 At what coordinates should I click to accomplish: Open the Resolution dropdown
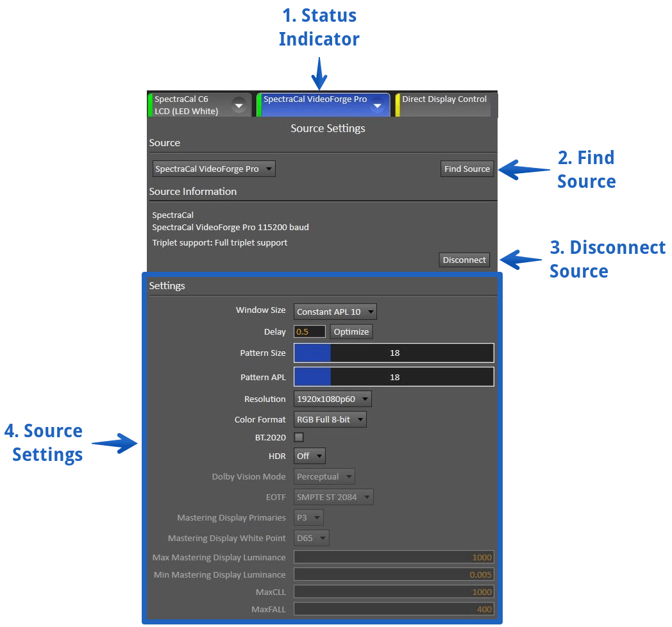click(x=332, y=399)
